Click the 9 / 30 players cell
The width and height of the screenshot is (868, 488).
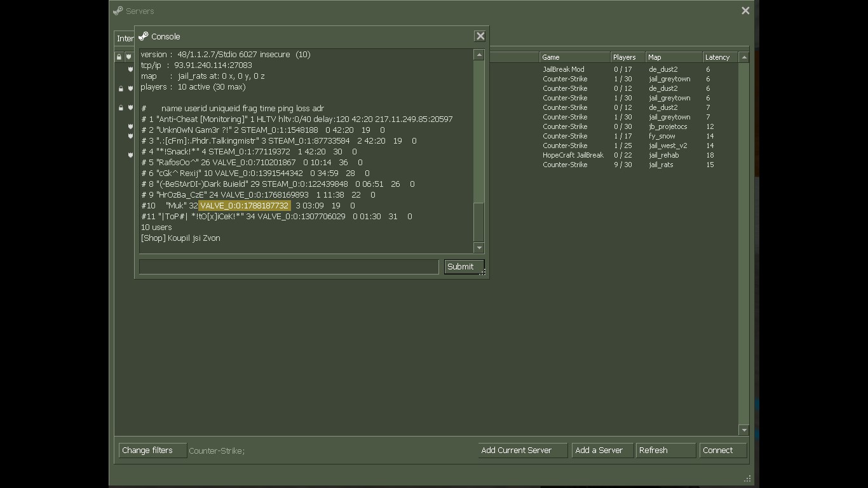(x=623, y=165)
